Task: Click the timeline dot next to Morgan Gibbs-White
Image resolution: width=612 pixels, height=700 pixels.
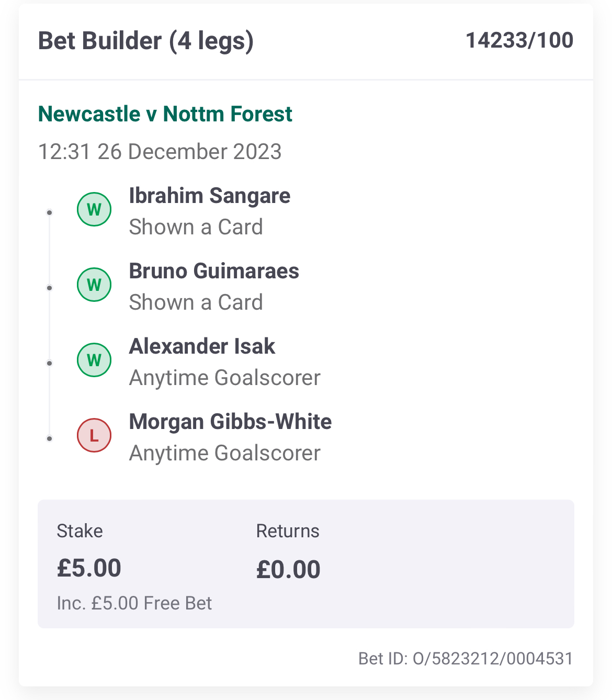Action: 50,438
